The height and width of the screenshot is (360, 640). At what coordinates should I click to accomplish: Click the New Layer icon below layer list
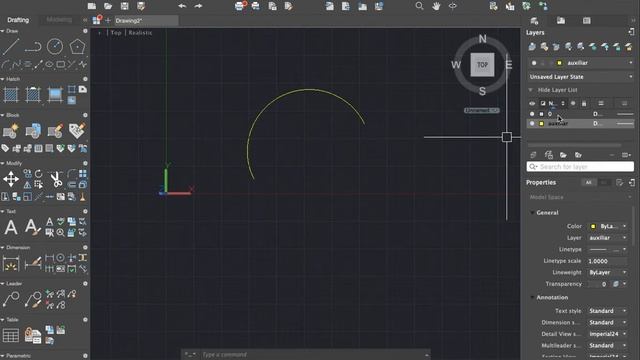tap(533, 155)
